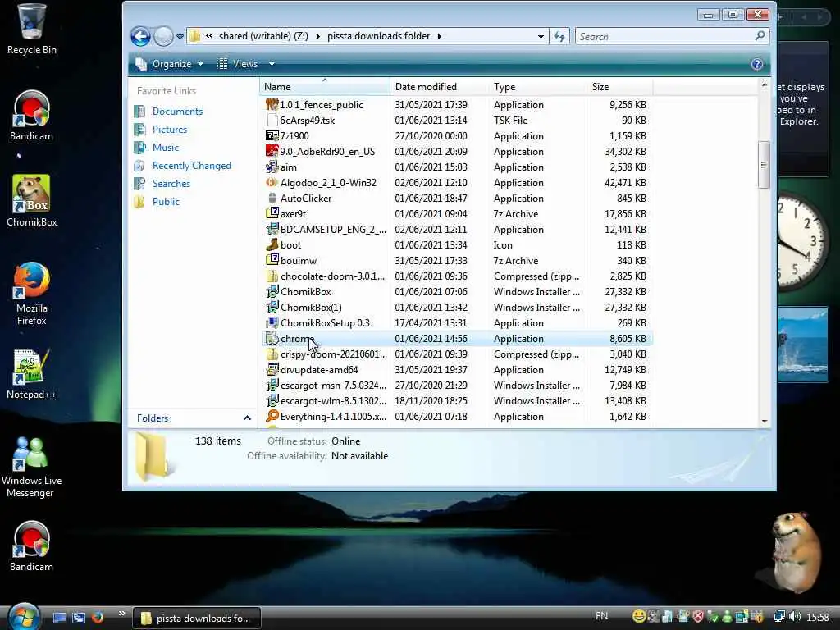Select the aim application icon
This screenshot has height=630, width=840.
point(272,167)
